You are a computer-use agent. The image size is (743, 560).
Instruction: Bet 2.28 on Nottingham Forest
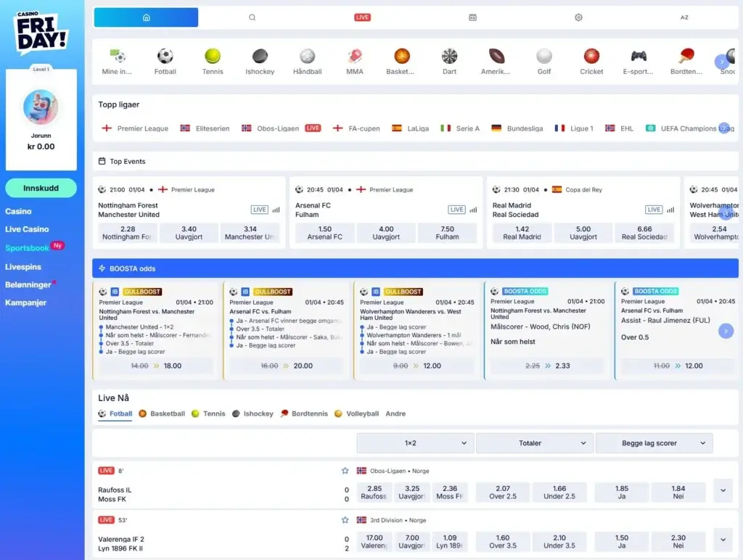pyautogui.click(x=128, y=233)
